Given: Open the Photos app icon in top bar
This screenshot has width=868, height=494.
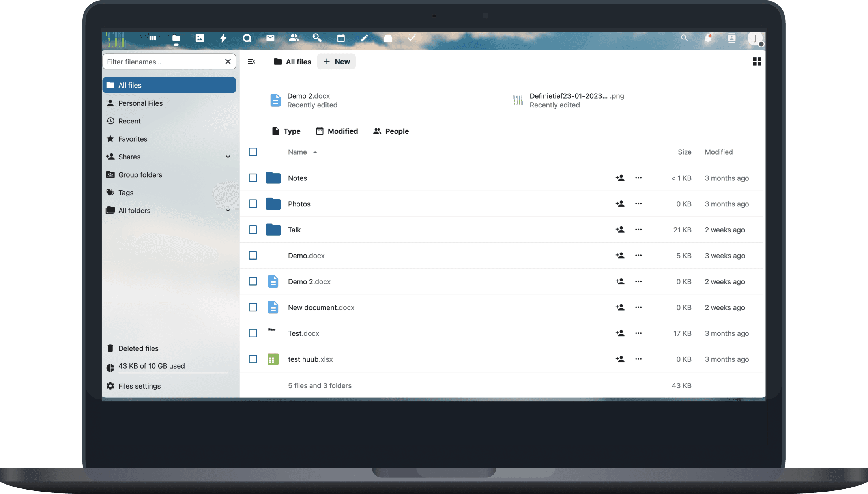Looking at the screenshot, I should click(x=200, y=38).
